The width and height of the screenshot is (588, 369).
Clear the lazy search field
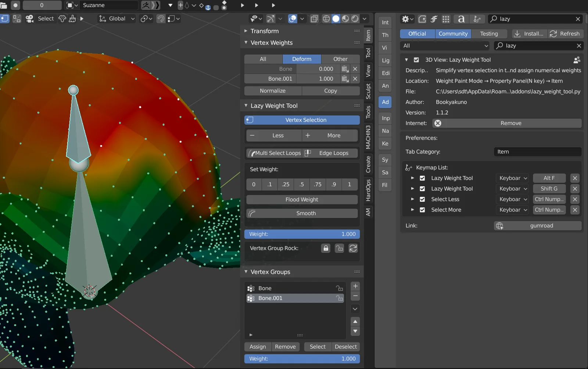(x=578, y=19)
